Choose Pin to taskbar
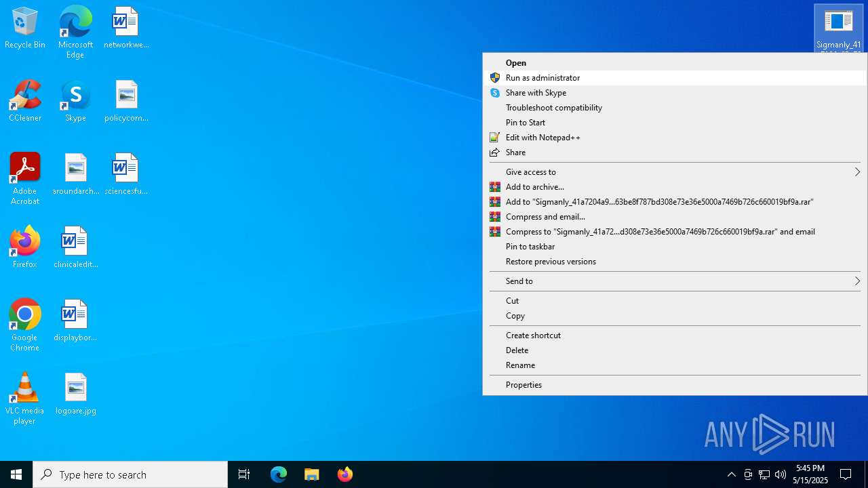Viewport: 868px width, 488px height. (675, 247)
